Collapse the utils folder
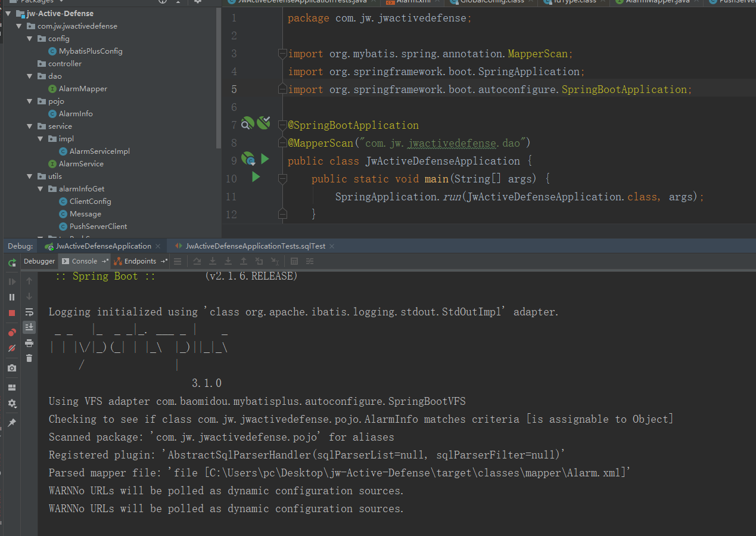The image size is (756, 536). 30,176
